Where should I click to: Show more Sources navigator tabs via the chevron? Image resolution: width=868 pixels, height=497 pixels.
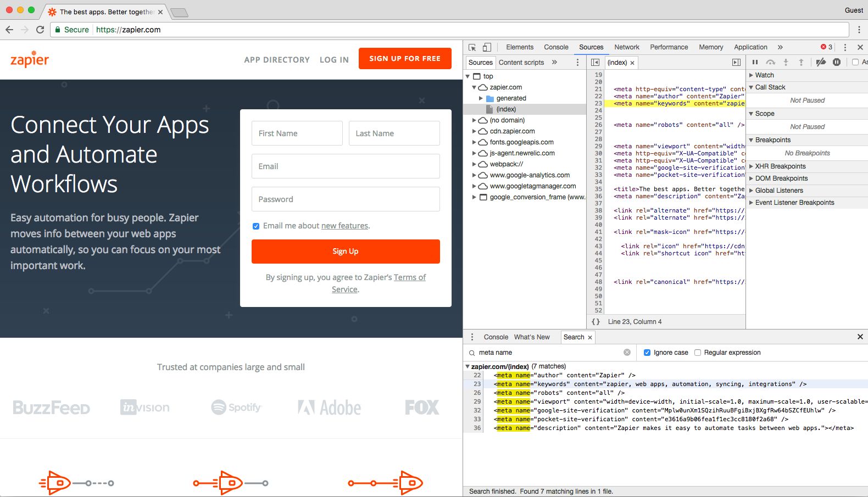click(x=554, y=62)
